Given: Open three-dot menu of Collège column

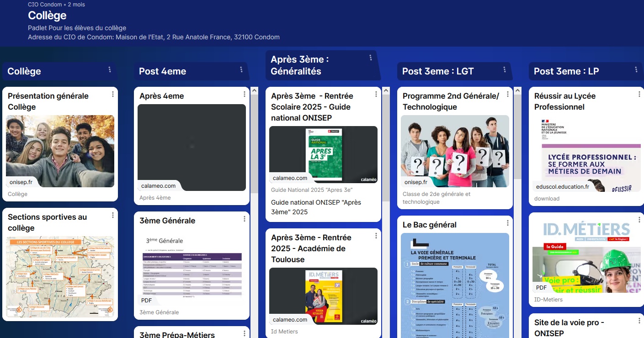Looking at the screenshot, I should tap(110, 70).
